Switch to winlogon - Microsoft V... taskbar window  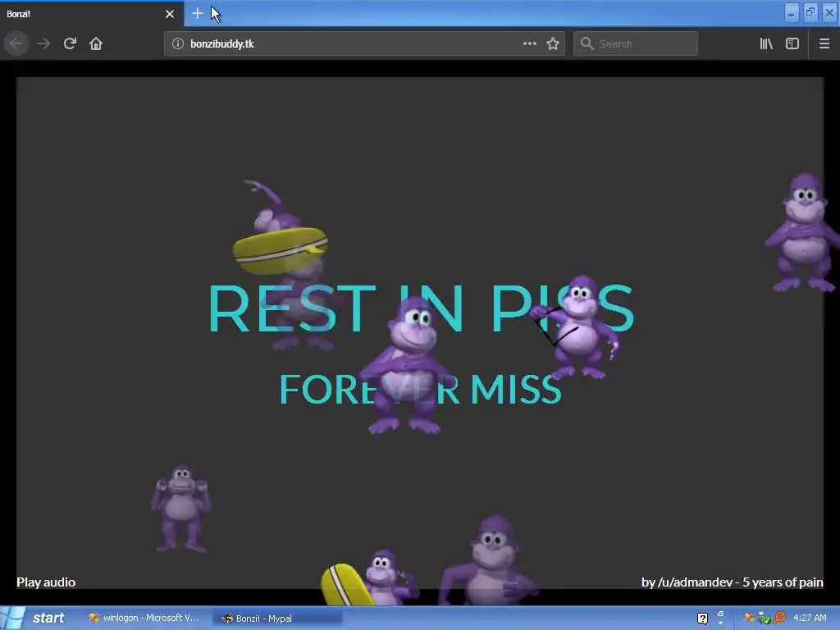tap(144, 619)
